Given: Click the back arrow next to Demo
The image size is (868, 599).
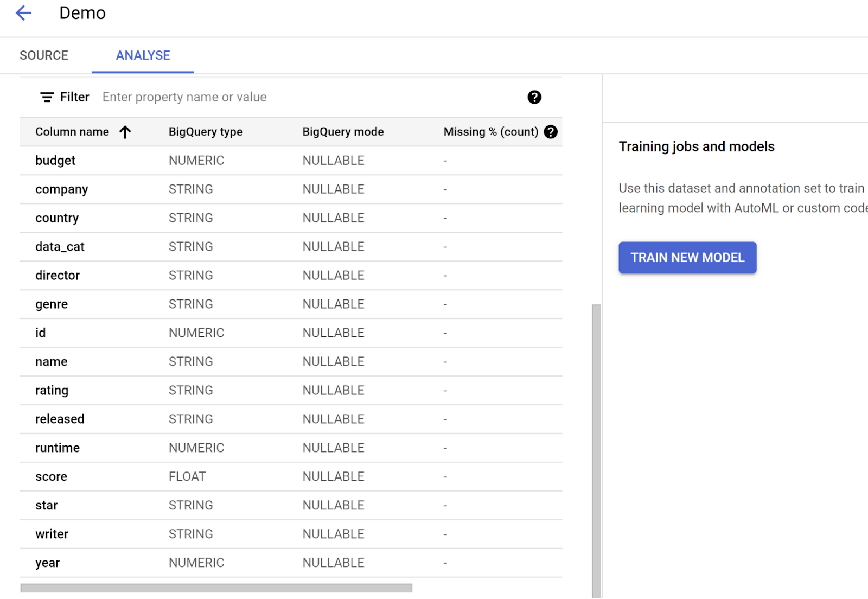Looking at the screenshot, I should [23, 12].
